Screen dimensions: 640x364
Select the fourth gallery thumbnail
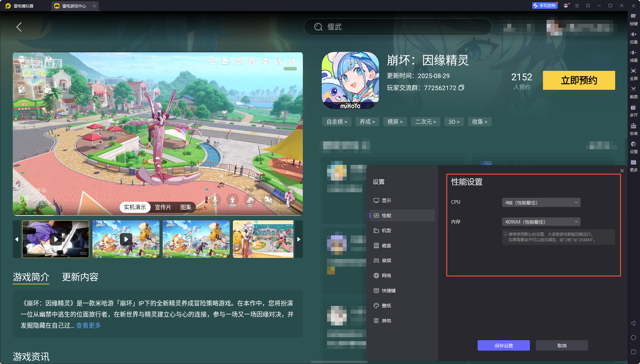263,239
